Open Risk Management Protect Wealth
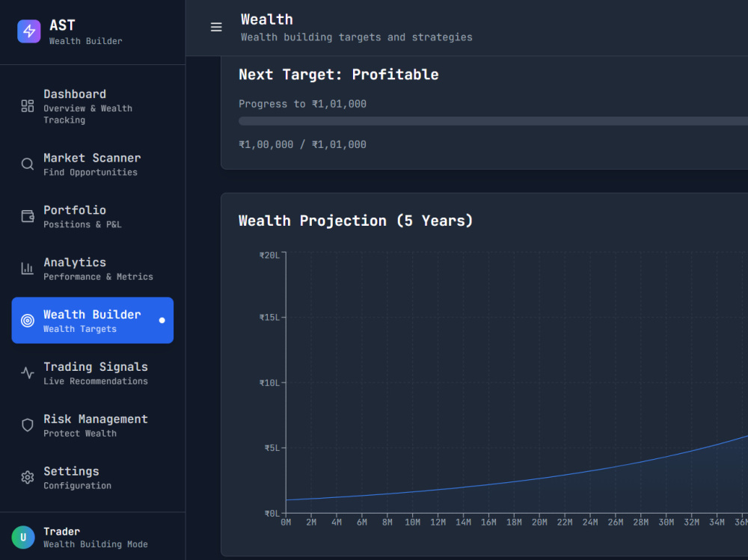This screenshot has width=748, height=560. [93, 425]
